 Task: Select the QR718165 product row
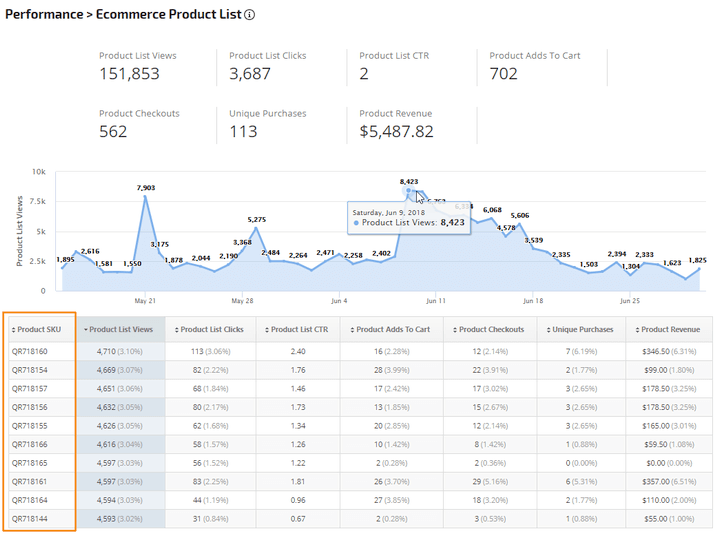28,465
